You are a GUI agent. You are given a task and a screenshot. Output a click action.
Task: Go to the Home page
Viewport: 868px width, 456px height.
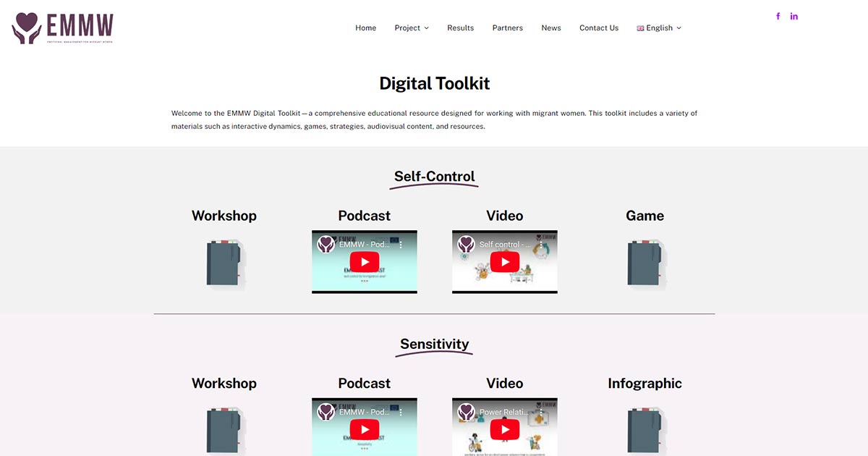tap(366, 28)
